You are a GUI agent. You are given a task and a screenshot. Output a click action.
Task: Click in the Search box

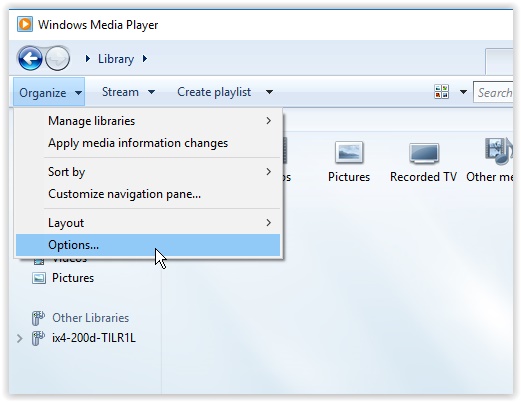tap(493, 92)
